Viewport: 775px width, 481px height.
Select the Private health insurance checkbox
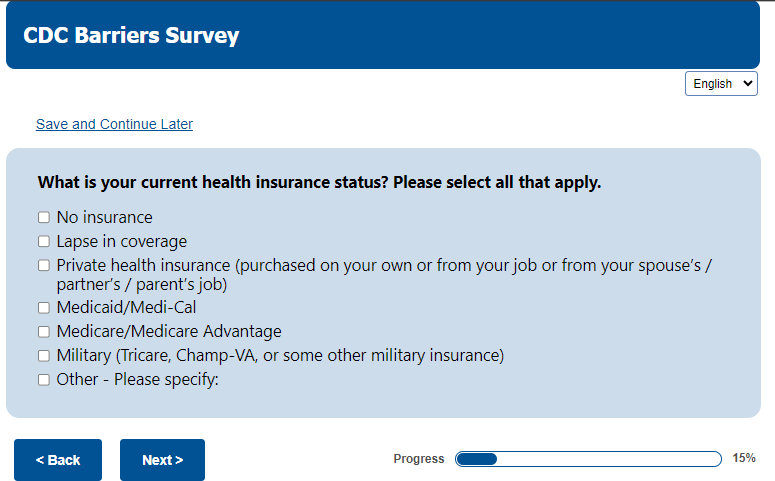click(x=44, y=266)
